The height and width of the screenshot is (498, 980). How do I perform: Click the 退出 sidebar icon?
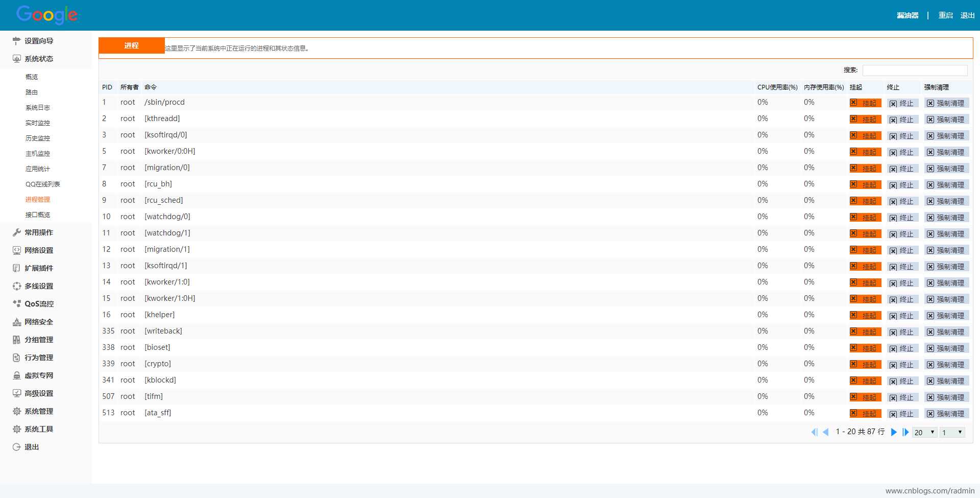17,447
